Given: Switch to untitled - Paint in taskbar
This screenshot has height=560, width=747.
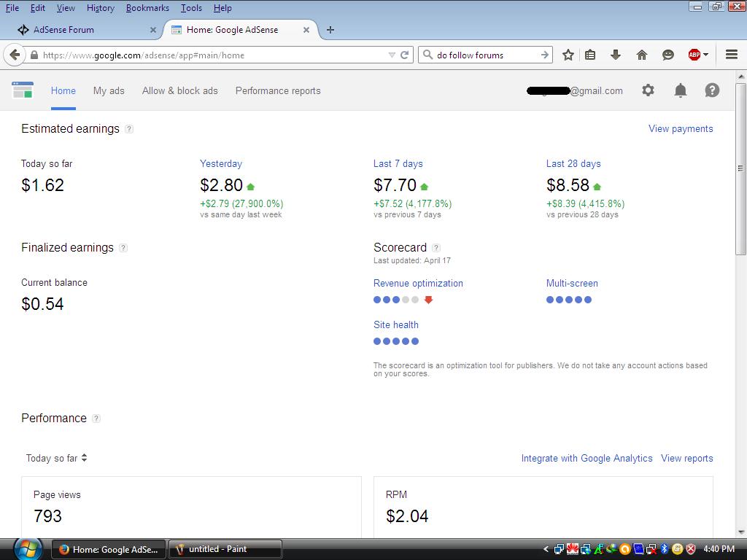Looking at the screenshot, I should [x=225, y=549].
